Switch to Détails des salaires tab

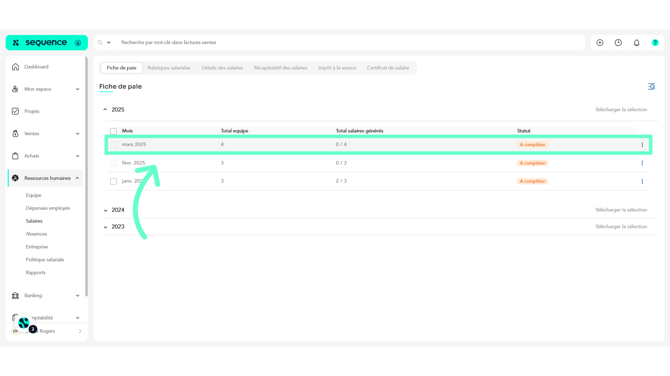pos(222,68)
